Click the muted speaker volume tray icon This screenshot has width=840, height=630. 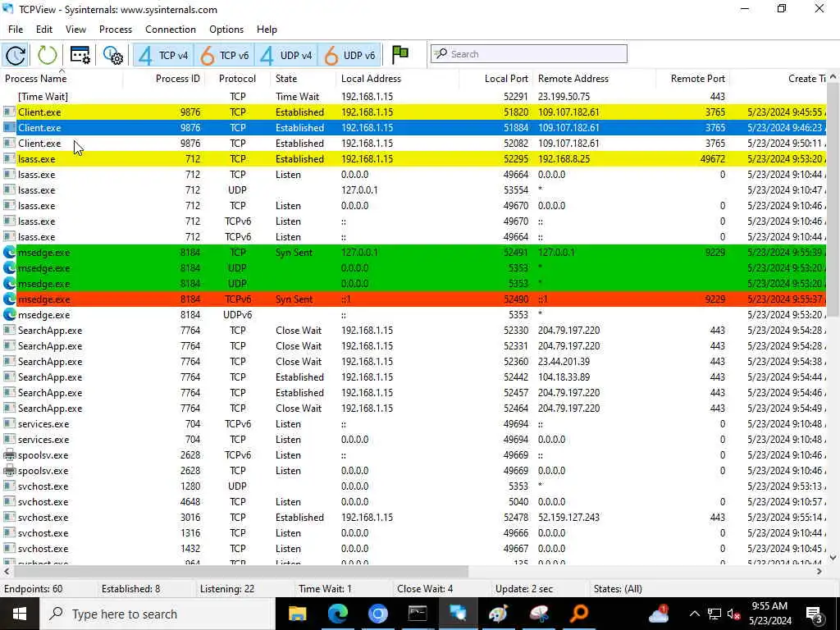[x=734, y=614]
